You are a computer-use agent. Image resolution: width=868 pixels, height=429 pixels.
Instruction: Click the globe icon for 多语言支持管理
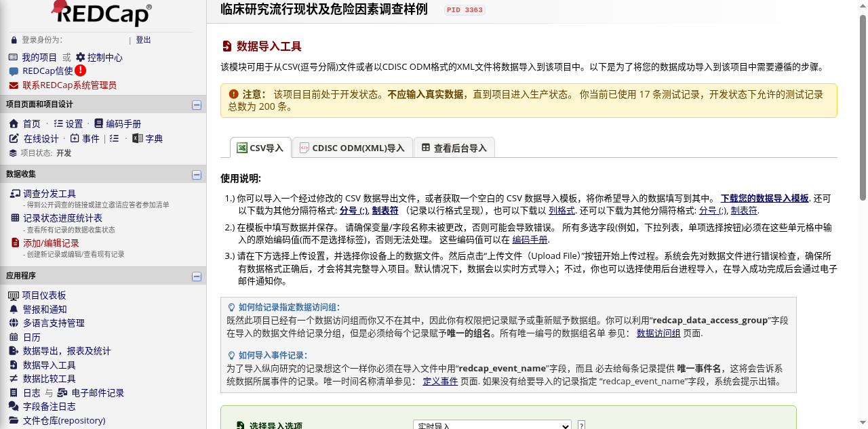click(x=14, y=323)
